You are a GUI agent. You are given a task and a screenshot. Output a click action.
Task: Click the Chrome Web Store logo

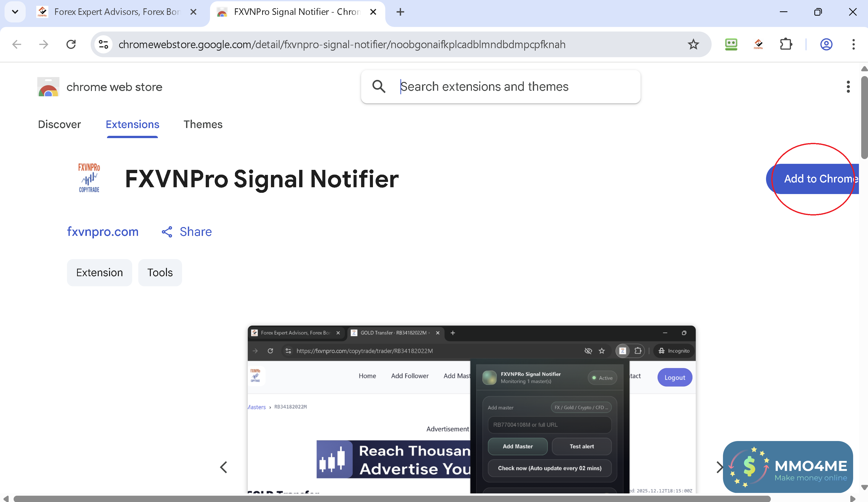[x=48, y=87]
